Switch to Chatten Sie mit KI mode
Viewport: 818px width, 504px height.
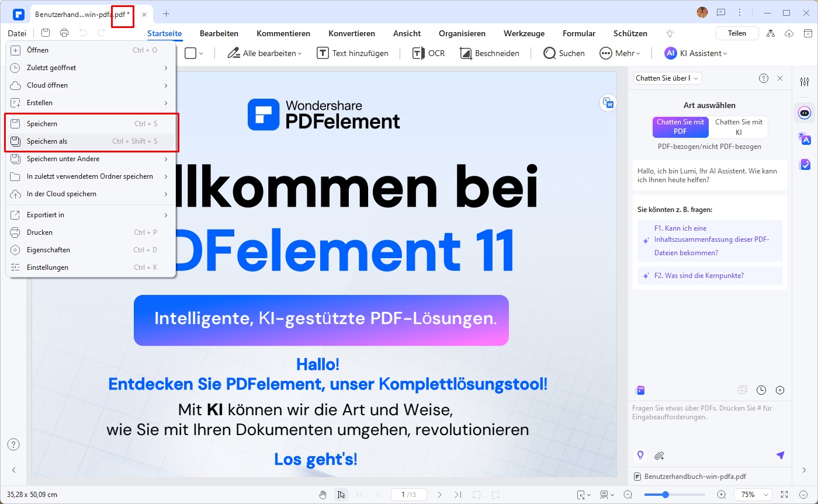(739, 127)
